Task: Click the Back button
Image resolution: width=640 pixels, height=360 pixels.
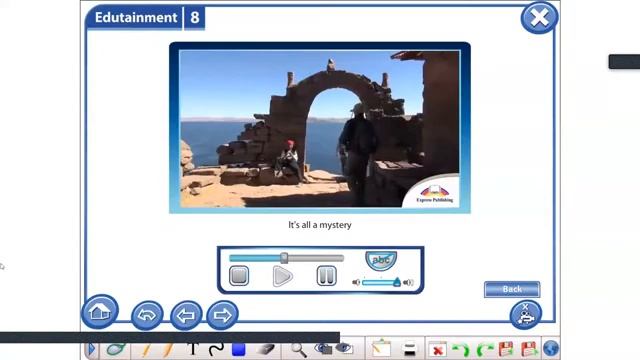Action: (512, 289)
